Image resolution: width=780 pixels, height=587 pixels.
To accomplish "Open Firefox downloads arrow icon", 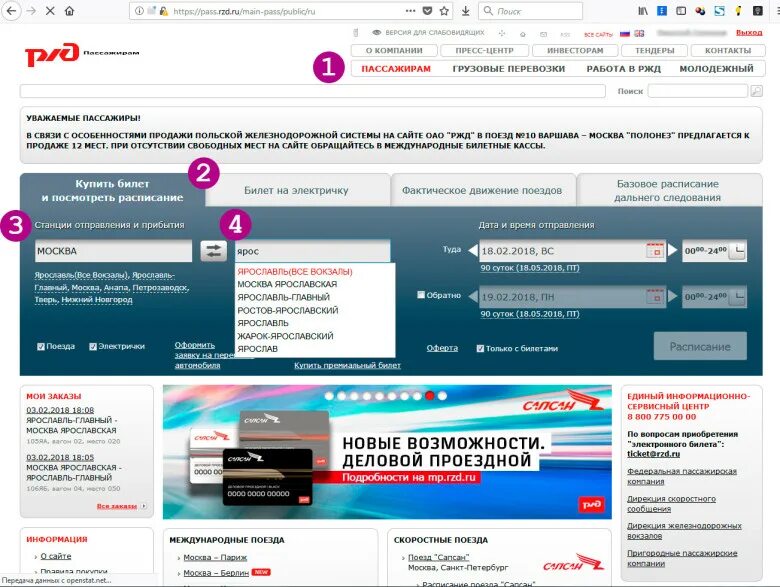I will (x=466, y=10).
